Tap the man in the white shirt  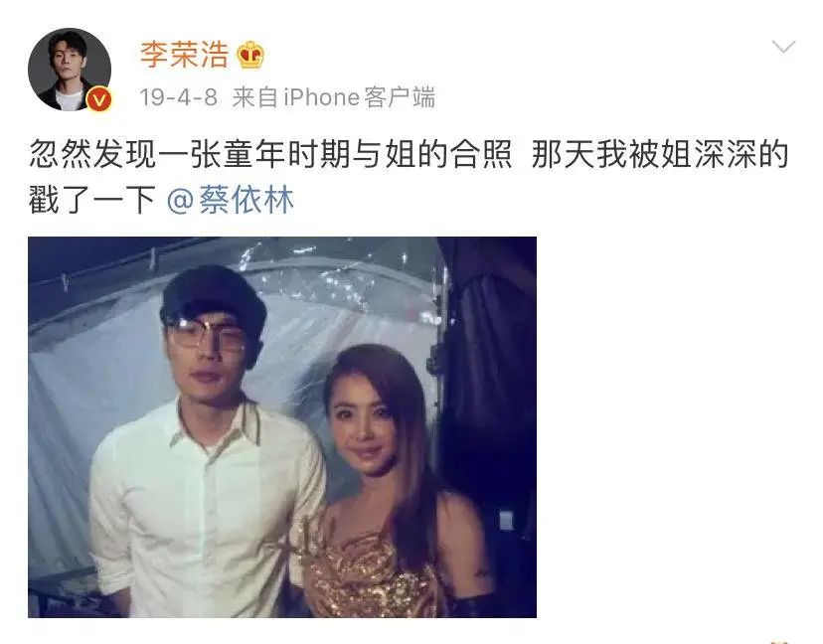coord(208,446)
